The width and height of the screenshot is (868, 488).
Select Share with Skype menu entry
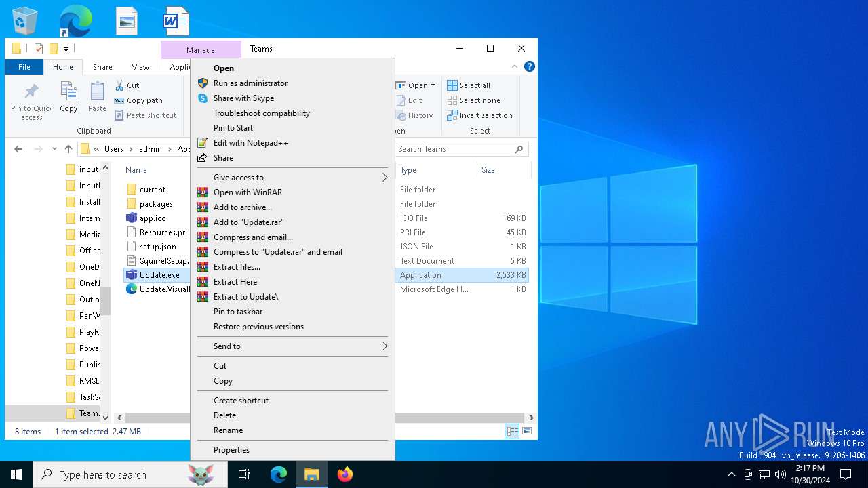point(292,98)
